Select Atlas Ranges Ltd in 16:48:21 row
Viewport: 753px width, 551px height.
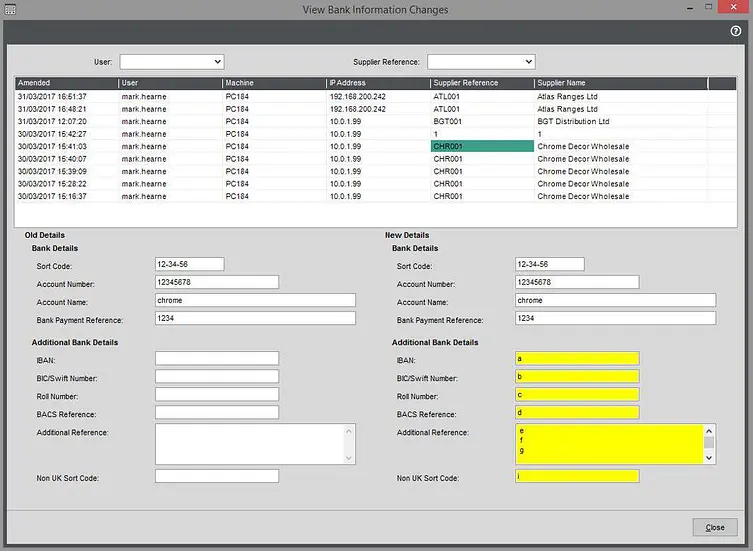pos(567,109)
